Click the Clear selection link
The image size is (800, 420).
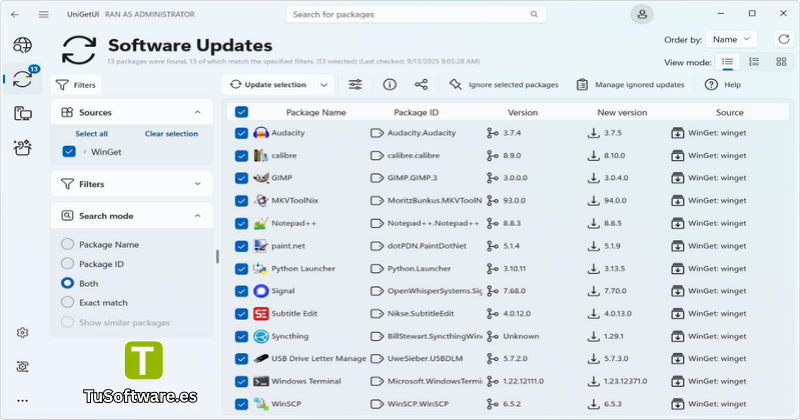(171, 134)
